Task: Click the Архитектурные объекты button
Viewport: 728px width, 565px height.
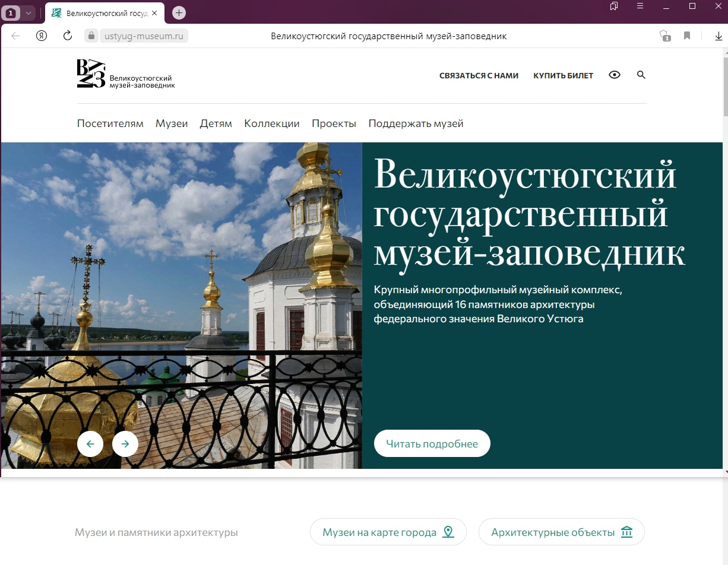Action: pos(562,532)
